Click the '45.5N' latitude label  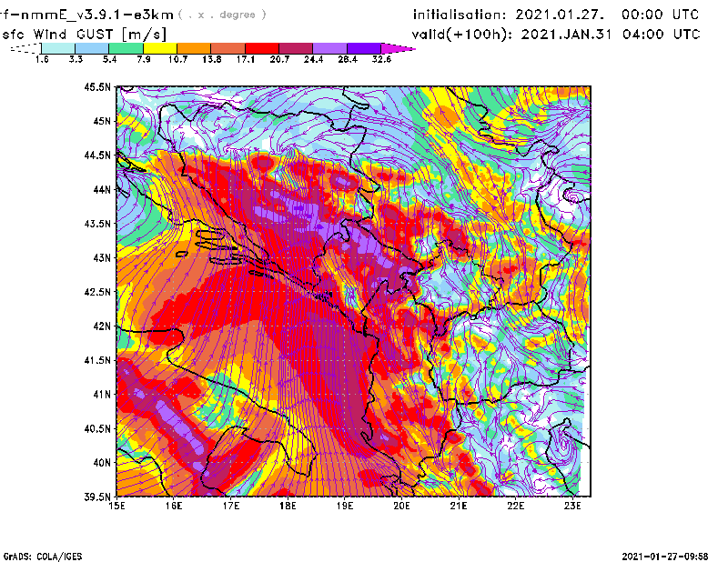coord(97,86)
